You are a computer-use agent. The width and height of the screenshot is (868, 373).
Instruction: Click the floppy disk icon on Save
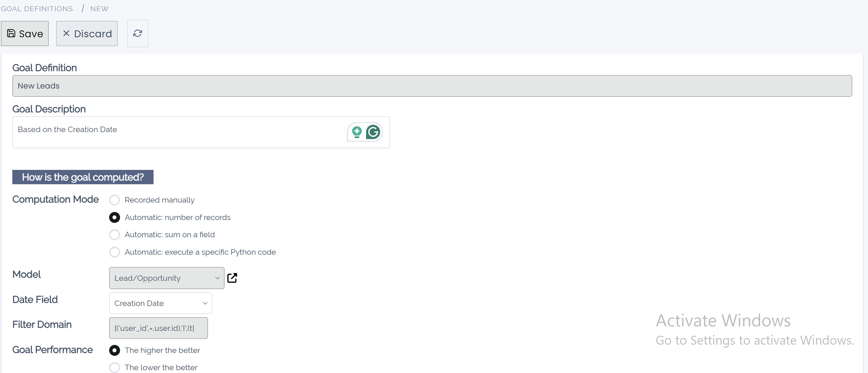pyautogui.click(x=11, y=33)
